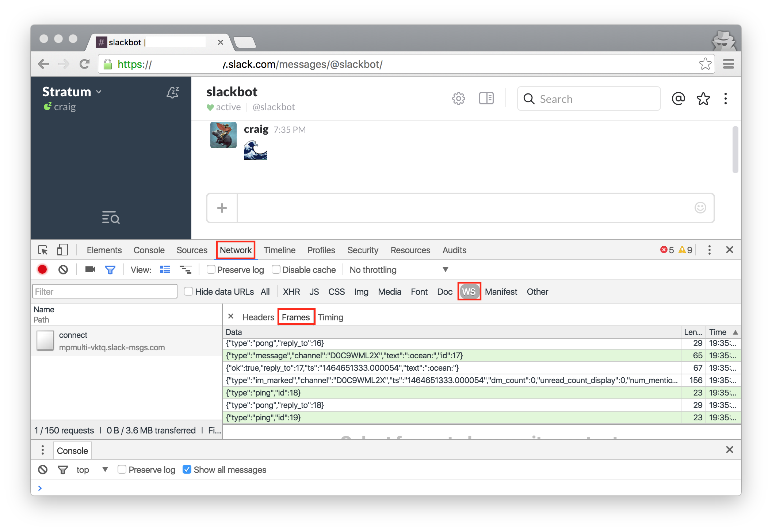Check Disable cache option
The image size is (772, 532).
tap(276, 270)
